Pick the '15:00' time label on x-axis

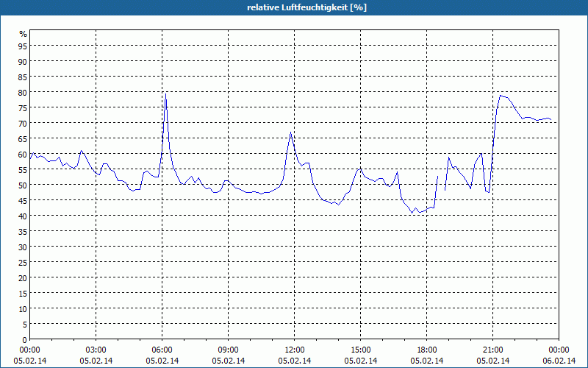[x=361, y=350]
